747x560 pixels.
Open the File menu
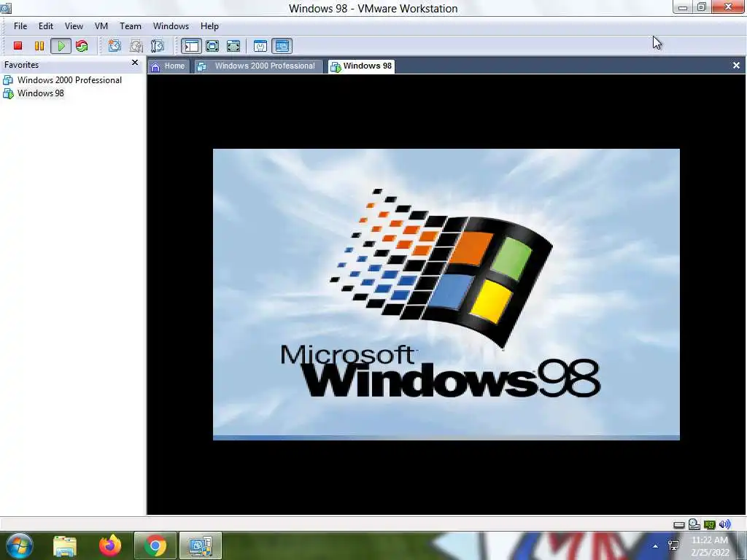point(20,26)
